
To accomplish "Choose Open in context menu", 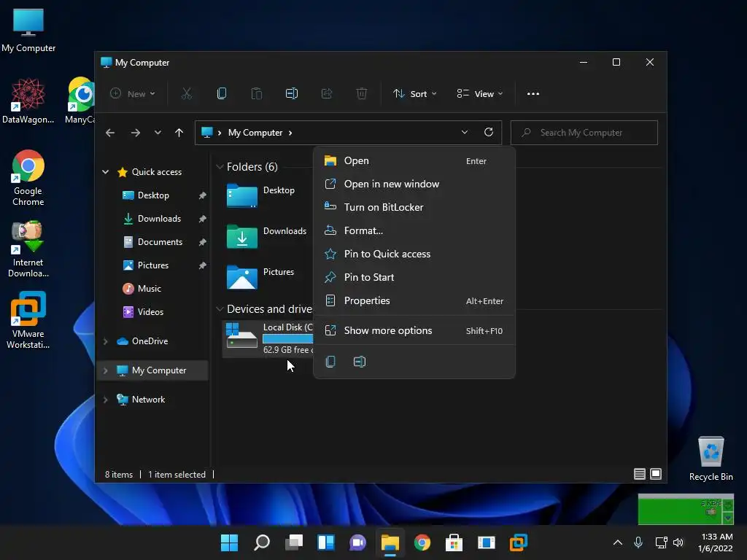I will pyautogui.click(x=414, y=161).
